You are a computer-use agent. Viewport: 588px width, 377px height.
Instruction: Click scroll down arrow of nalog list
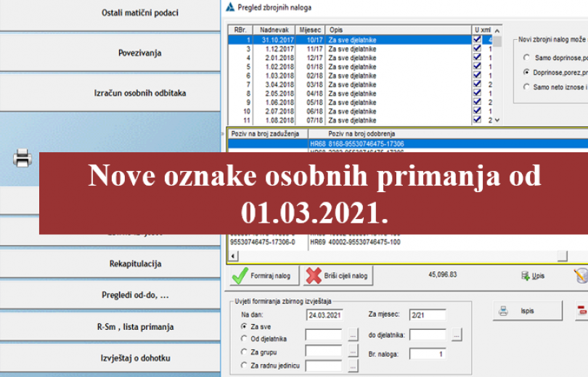pyautogui.click(x=497, y=120)
